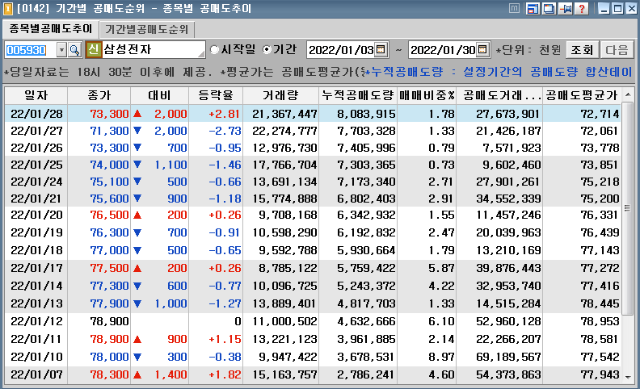This screenshot has height=389, width=640.
Task: Click the 조회 button
Action: 582,50
